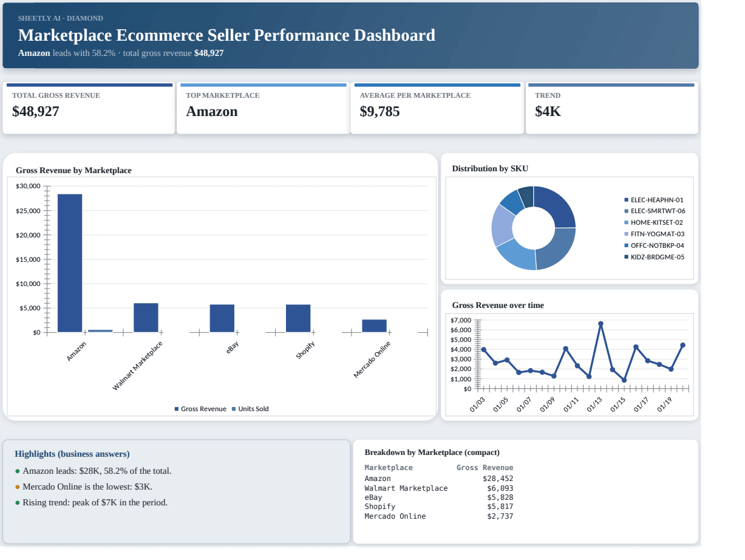Viewport: 745px width, 560px height.
Task: Click the FITN-YOGMAT-03 legend color swatch
Action: click(627, 234)
